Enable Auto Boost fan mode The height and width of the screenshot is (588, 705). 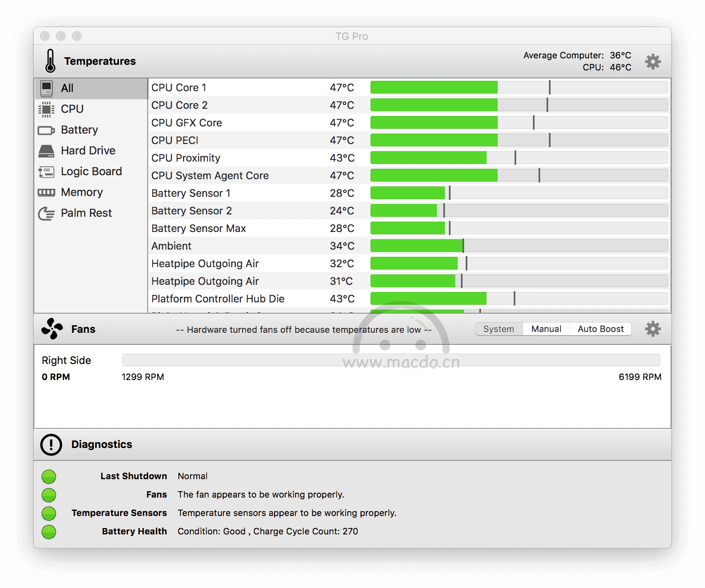601,329
